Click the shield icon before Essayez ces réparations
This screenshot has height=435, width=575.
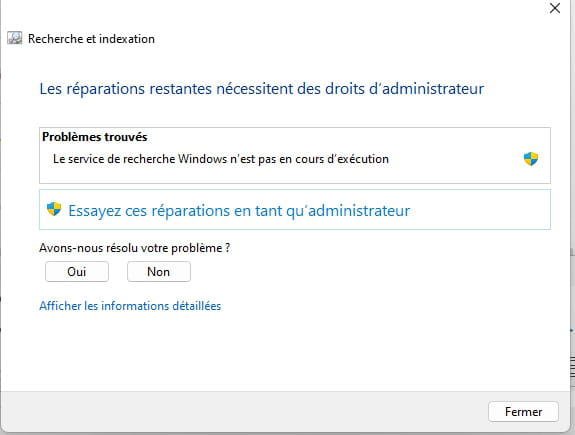pyautogui.click(x=54, y=209)
